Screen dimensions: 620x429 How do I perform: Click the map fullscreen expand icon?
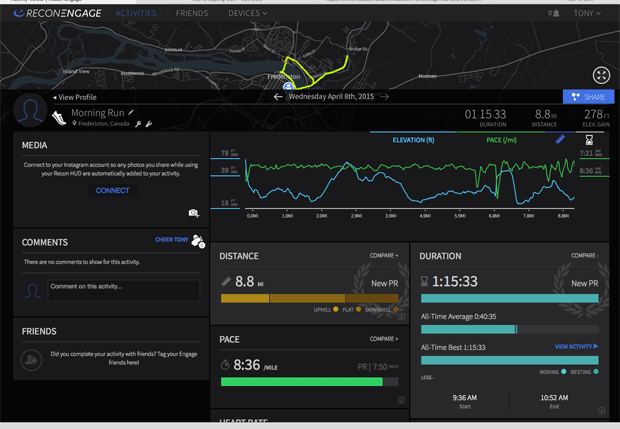[601, 75]
